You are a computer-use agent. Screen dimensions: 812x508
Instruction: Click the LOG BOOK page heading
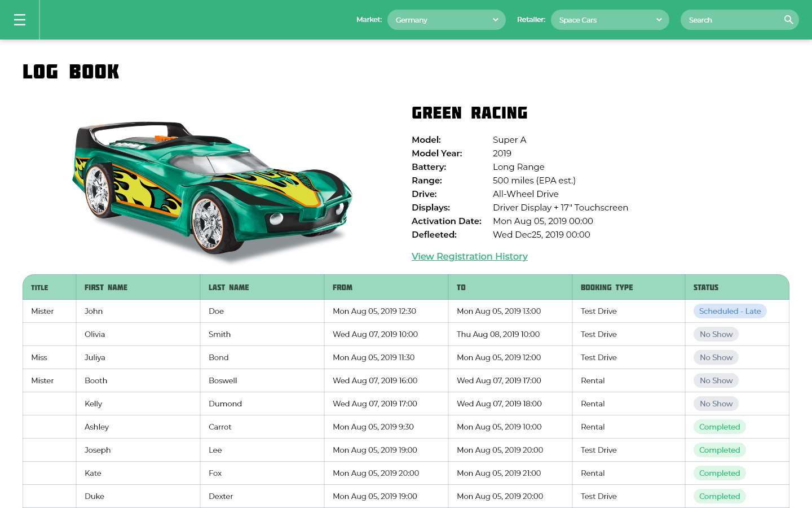[70, 72]
